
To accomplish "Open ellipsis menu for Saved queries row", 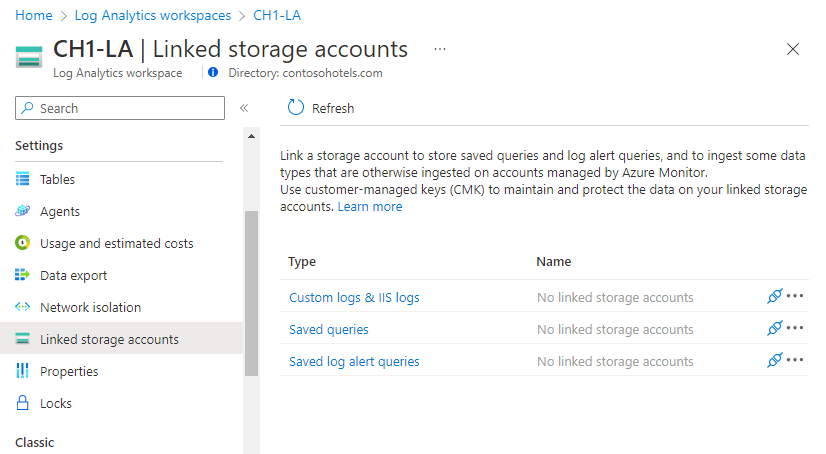I will (795, 328).
